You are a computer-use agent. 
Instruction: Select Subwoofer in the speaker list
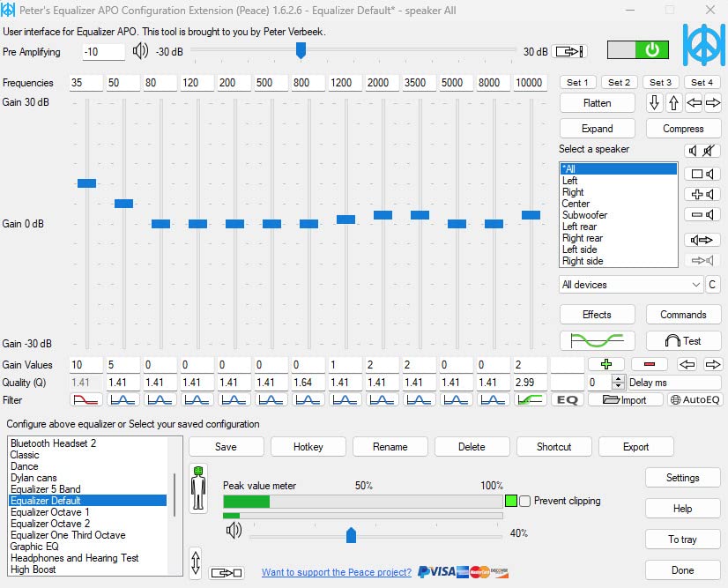coord(584,215)
